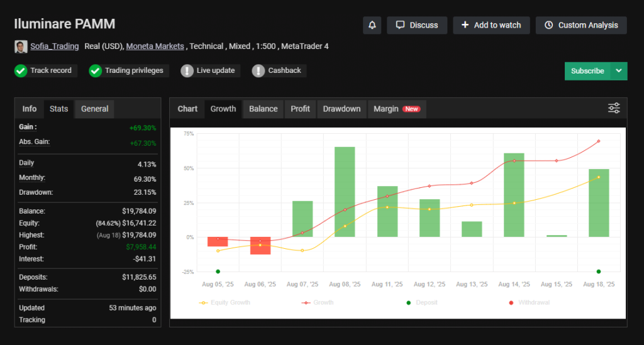Viewport: 644px width, 345px height.
Task: Select the Profit chart tab
Action: [300, 109]
